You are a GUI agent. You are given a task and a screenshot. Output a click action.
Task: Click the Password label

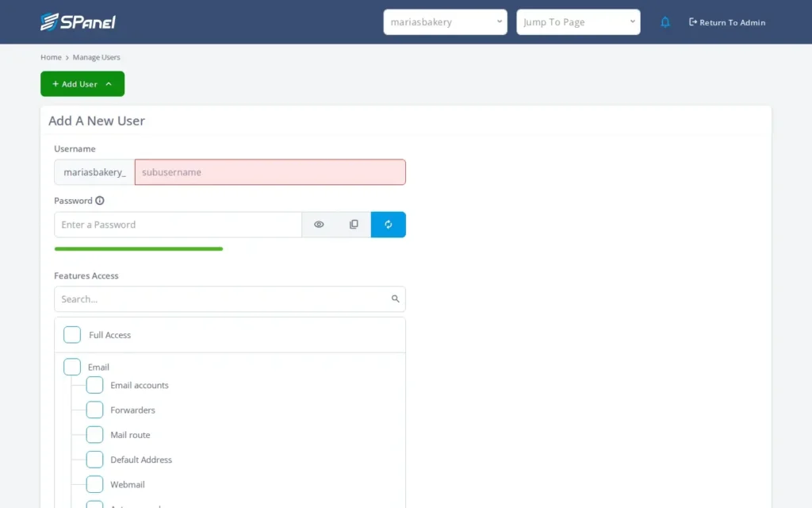click(73, 201)
